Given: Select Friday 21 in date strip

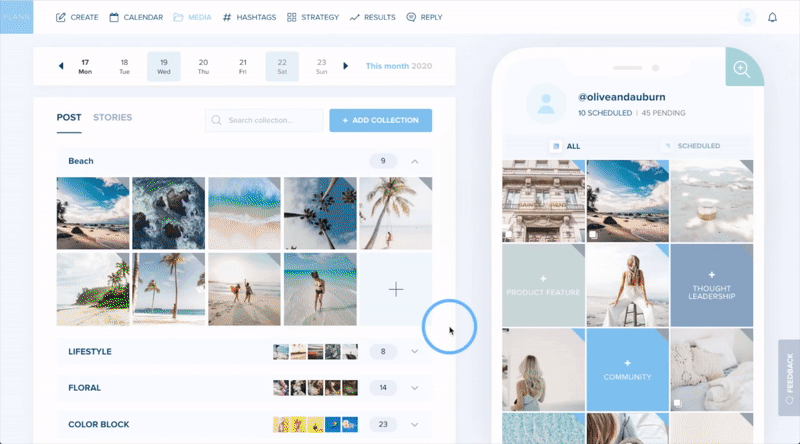Looking at the screenshot, I should coord(243,66).
